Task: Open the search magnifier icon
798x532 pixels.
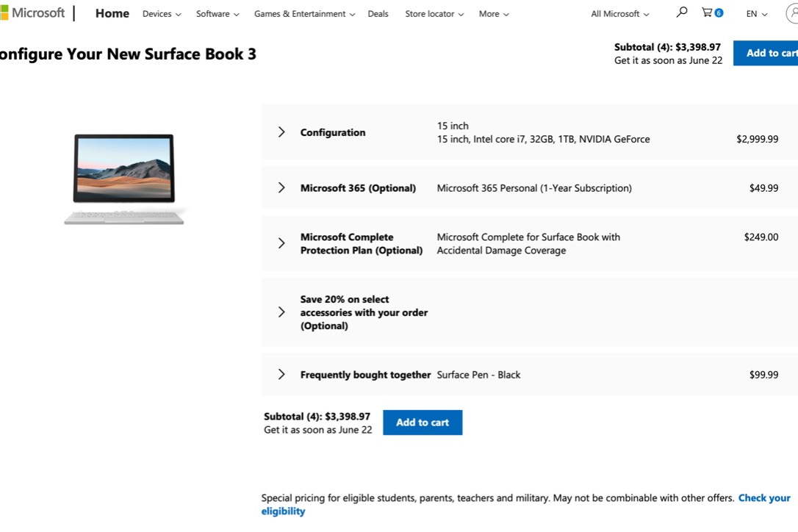Action: point(681,12)
